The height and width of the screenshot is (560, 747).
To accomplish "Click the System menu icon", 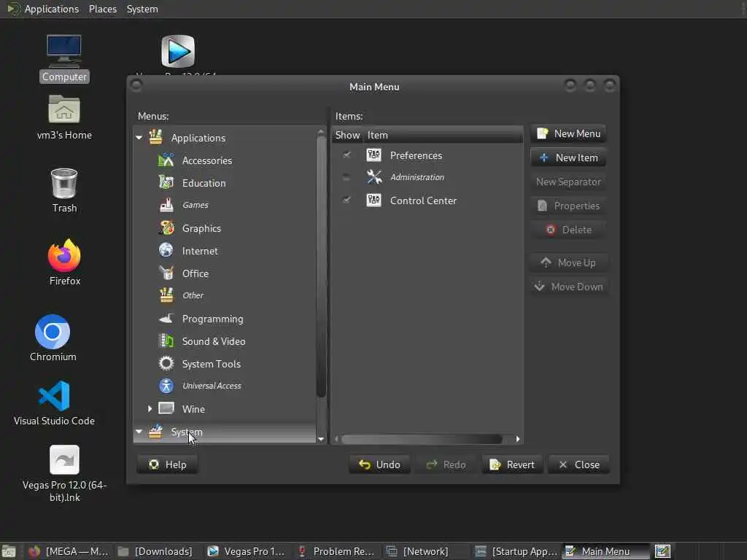I will (155, 432).
